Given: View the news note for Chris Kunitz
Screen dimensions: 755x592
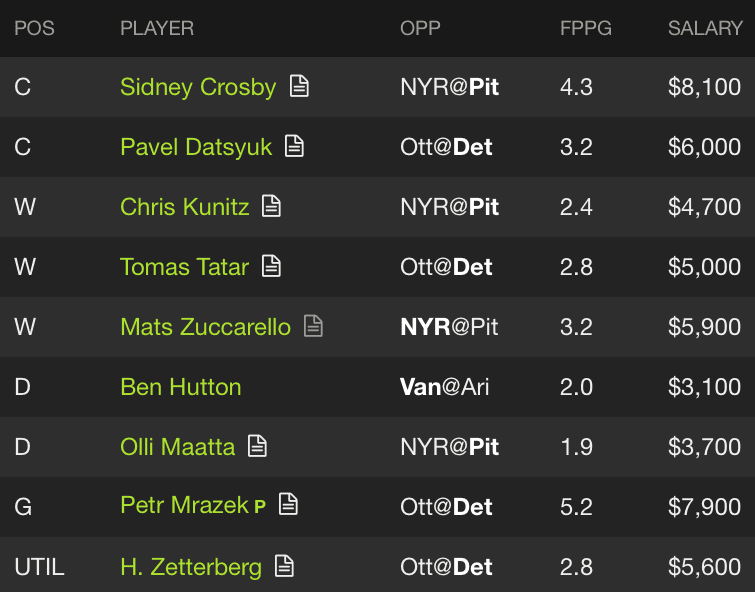Looking at the screenshot, I should tap(271, 206).
